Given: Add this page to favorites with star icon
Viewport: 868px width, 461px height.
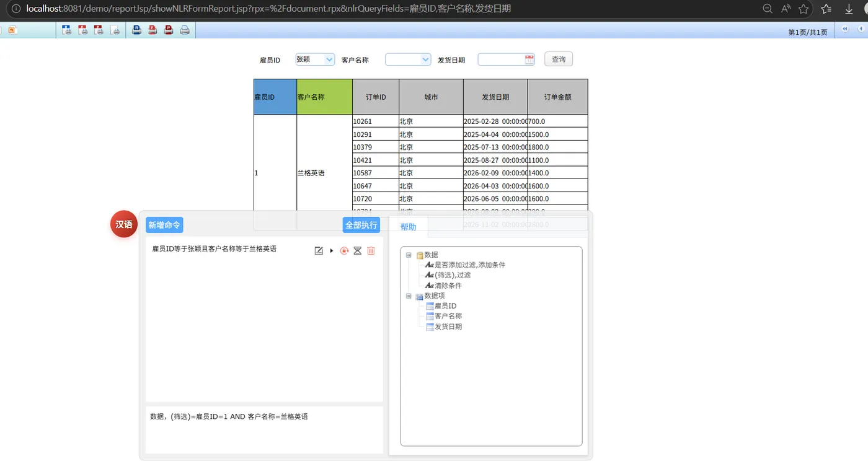Looking at the screenshot, I should pos(804,9).
